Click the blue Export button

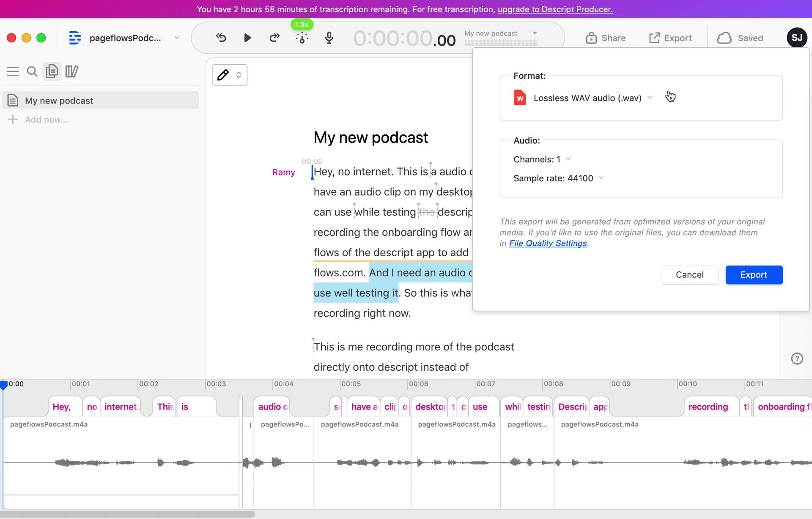tap(754, 275)
